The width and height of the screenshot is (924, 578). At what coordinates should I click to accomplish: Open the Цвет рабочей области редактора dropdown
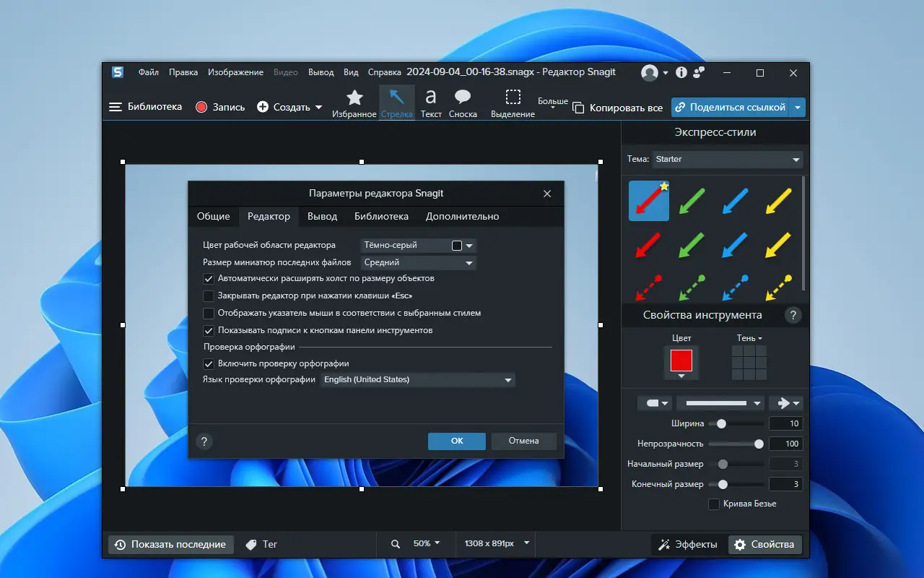tap(419, 246)
